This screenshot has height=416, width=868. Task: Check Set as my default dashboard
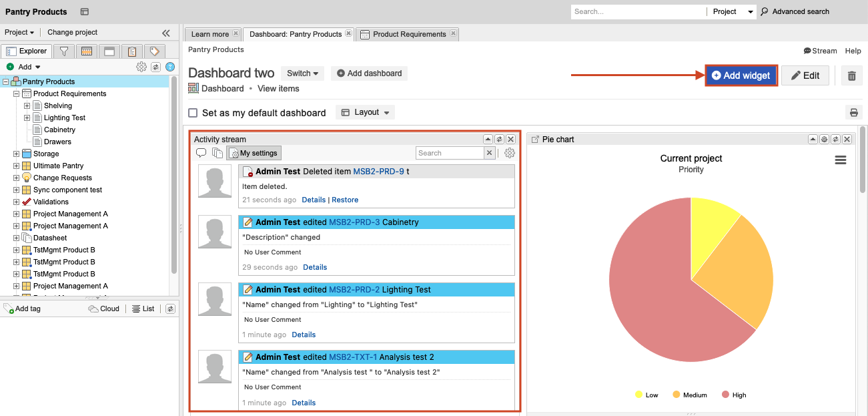point(193,113)
